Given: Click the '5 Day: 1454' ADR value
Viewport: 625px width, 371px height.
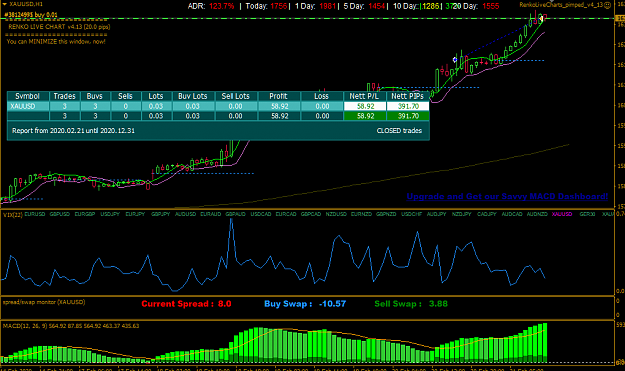Looking at the screenshot, I should point(364,6).
